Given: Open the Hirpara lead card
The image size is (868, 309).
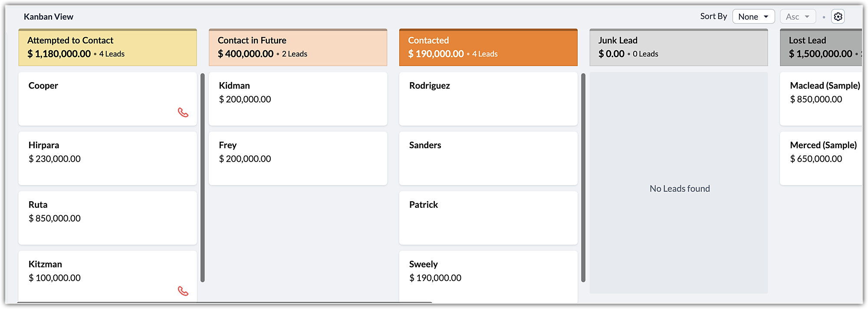Looking at the screenshot, I should coord(107,158).
